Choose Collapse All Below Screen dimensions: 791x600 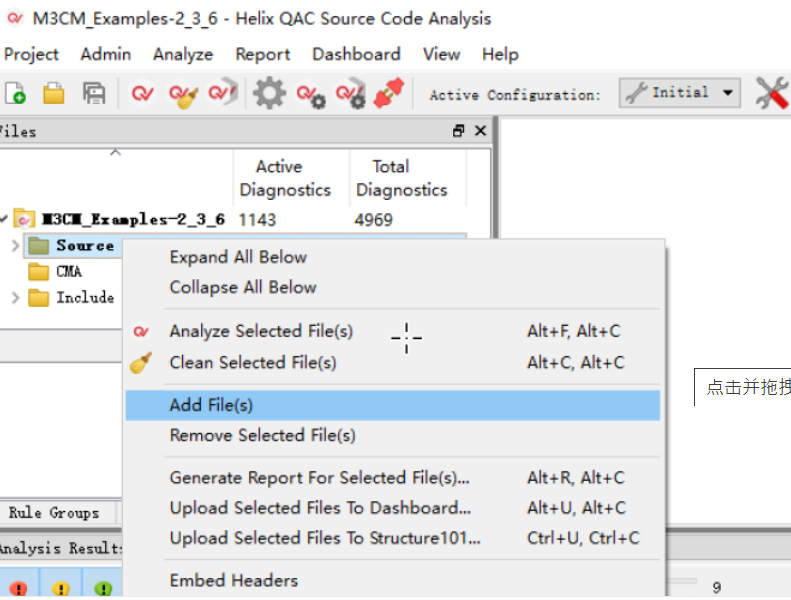tap(392, 288)
